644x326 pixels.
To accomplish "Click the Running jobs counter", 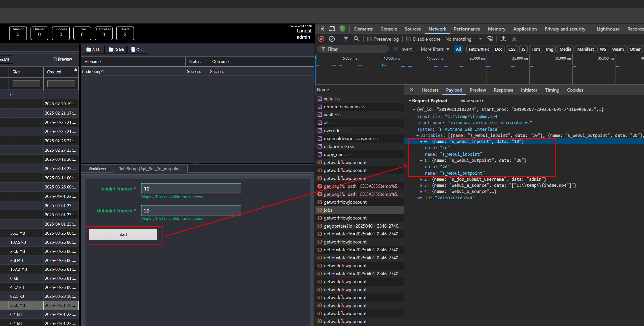I will [18, 33].
